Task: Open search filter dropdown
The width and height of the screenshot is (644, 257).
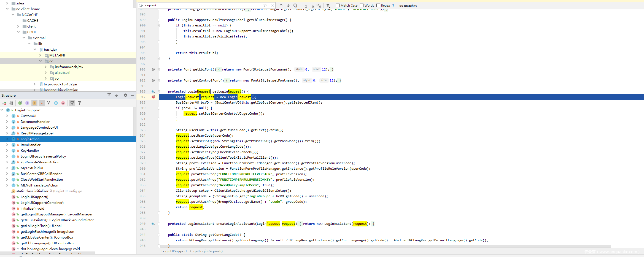Action: 328,6
